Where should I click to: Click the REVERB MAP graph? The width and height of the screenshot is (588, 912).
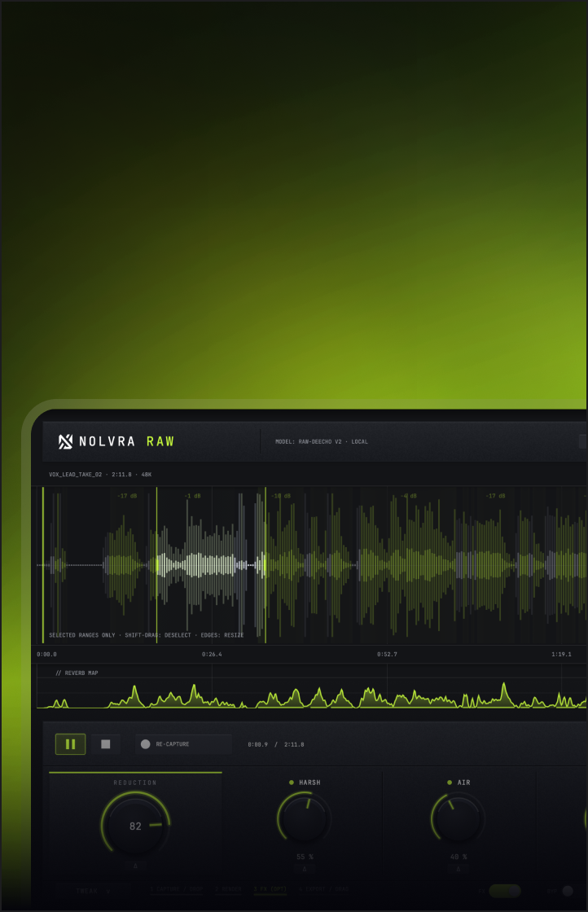point(311,688)
